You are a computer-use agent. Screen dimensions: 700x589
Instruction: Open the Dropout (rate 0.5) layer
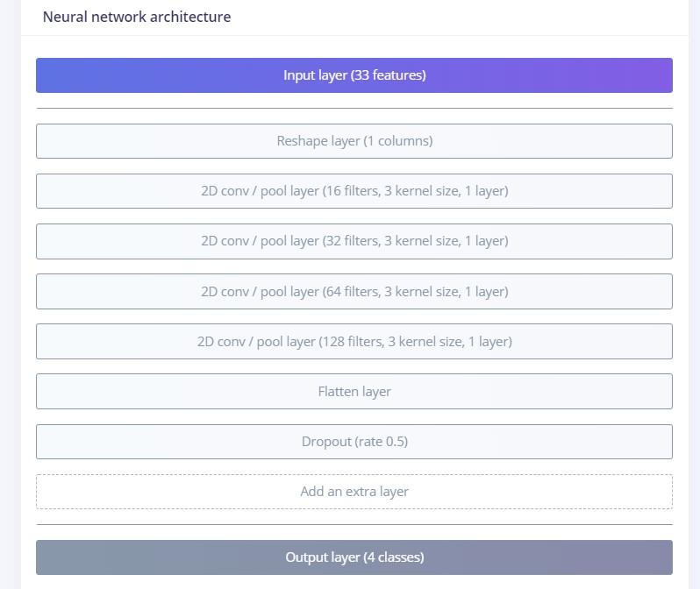pyautogui.click(x=354, y=442)
